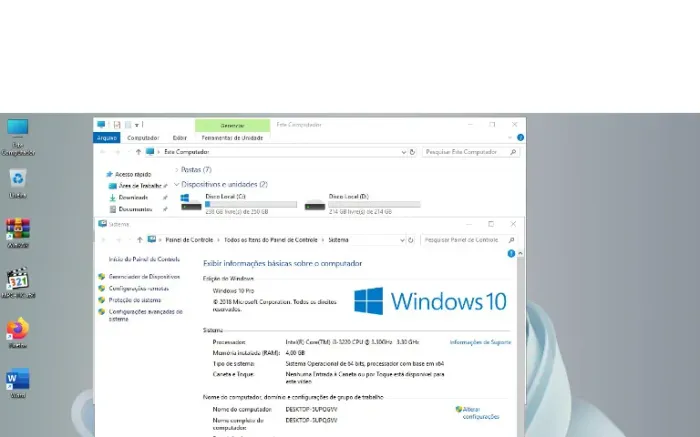
Task: Open the Arquivo tab
Action: (x=107, y=138)
